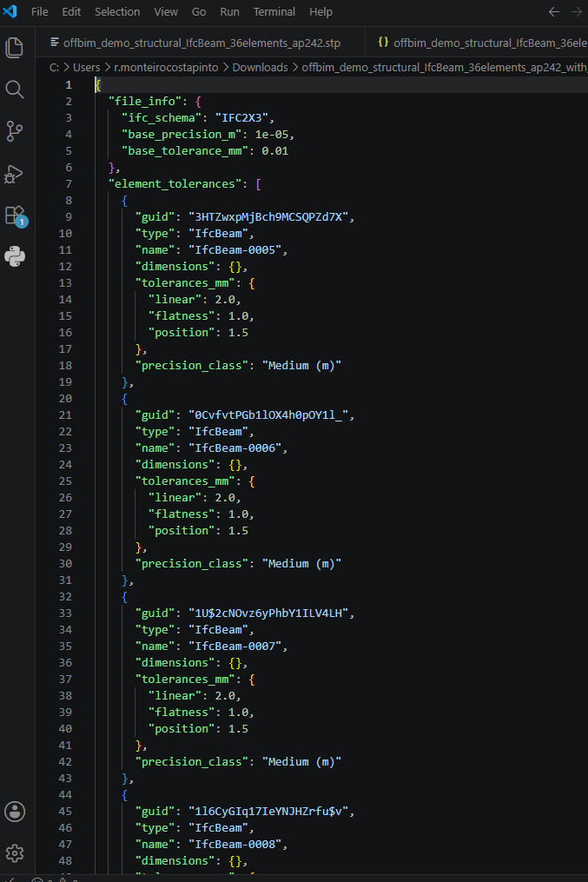Click the name "IfcBeam-0006"
The width and height of the screenshot is (588, 882).
point(235,448)
